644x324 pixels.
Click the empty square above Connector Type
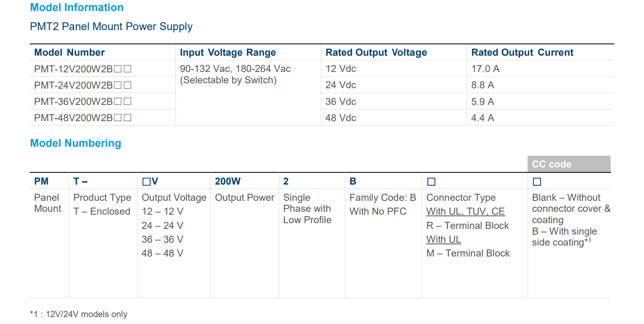[431, 182]
